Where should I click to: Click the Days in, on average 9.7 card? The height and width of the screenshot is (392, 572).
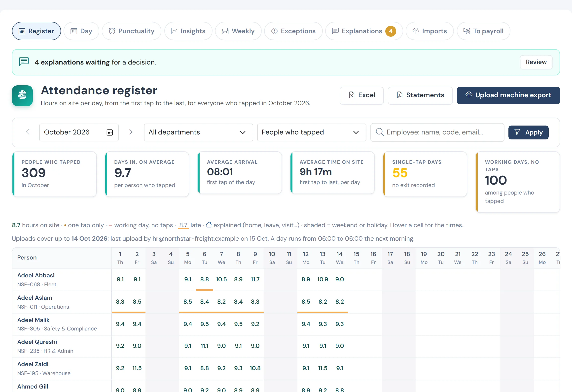click(147, 174)
